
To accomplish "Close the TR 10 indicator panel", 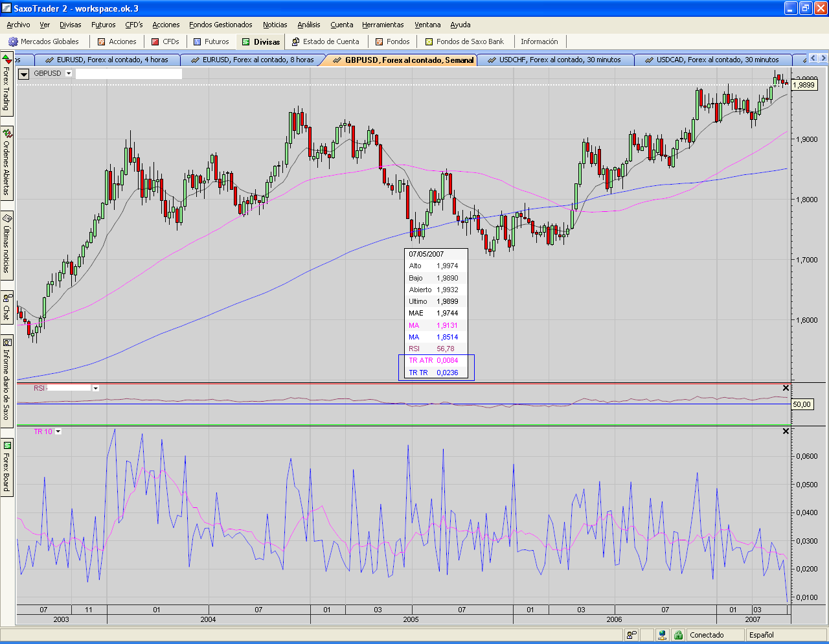I will 786,431.
